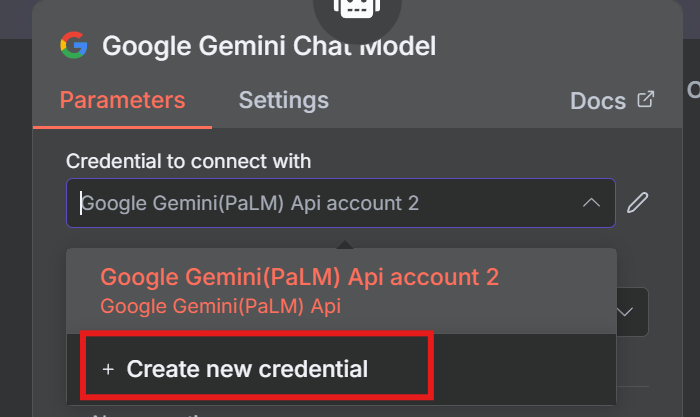The image size is (700, 417).
Task: Edit the credential with the pencil icon
Action: click(637, 203)
